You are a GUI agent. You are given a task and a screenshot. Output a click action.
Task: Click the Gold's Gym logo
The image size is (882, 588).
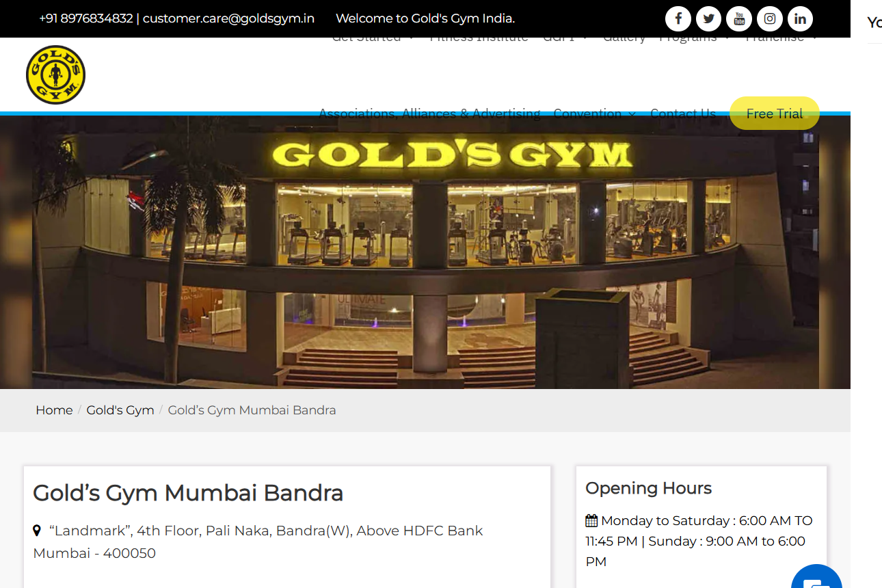[x=55, y=75]
